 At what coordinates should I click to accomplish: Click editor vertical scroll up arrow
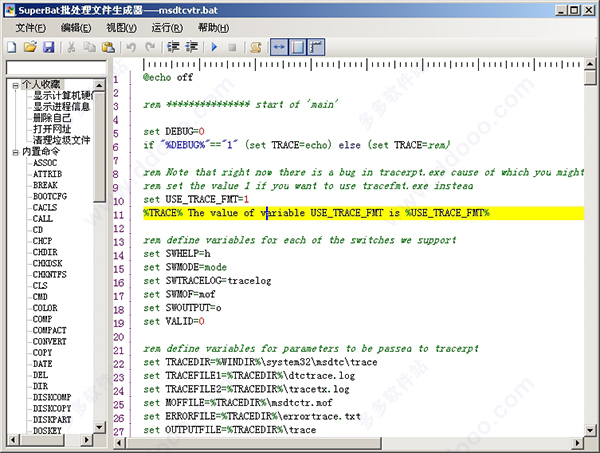click(590, 64)
